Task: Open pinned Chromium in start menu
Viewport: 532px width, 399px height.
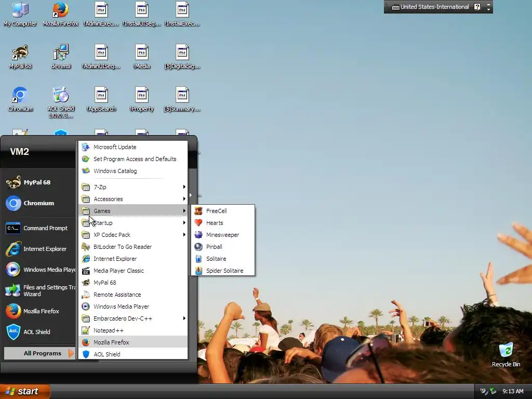Action: click(x=39, y=203)
